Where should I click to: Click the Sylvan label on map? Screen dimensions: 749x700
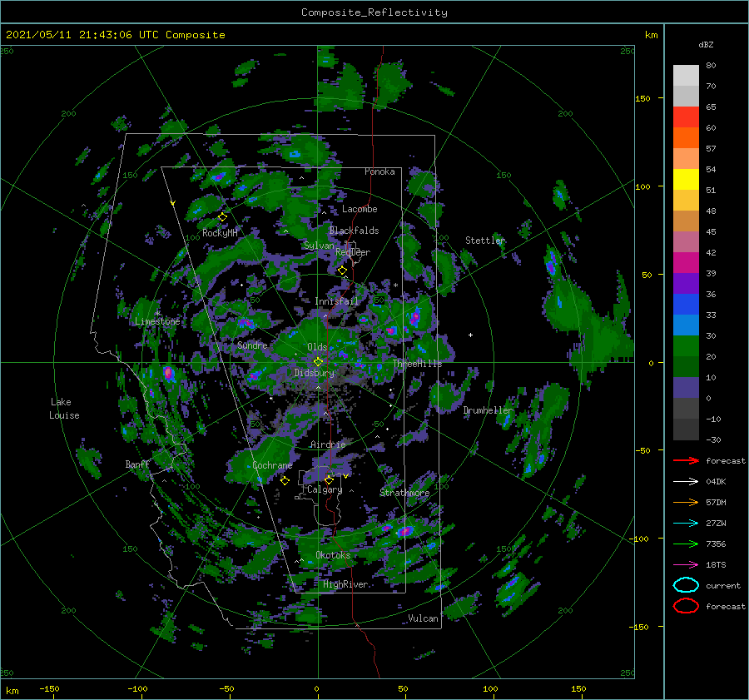click(x=319, y=246)
